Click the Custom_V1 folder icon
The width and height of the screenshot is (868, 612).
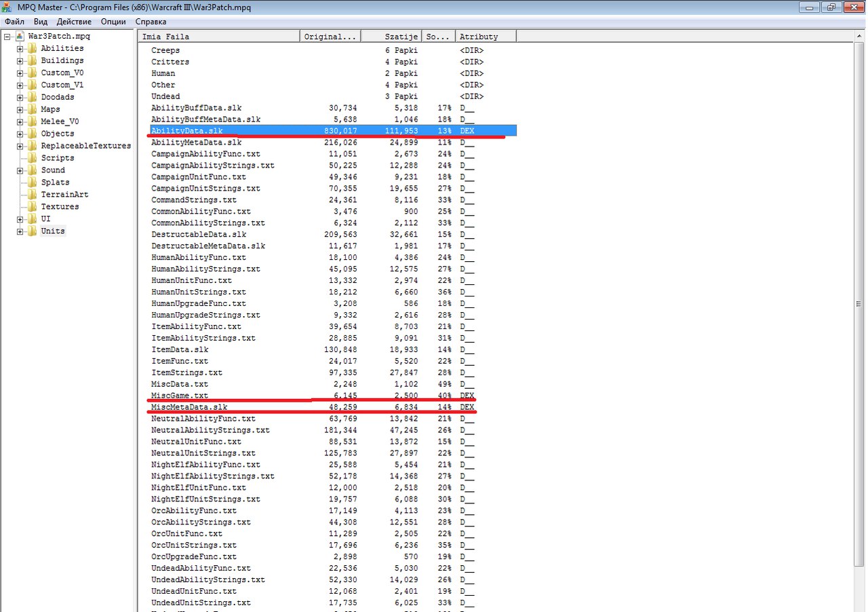pyautogui.click(x=32, y=85)
